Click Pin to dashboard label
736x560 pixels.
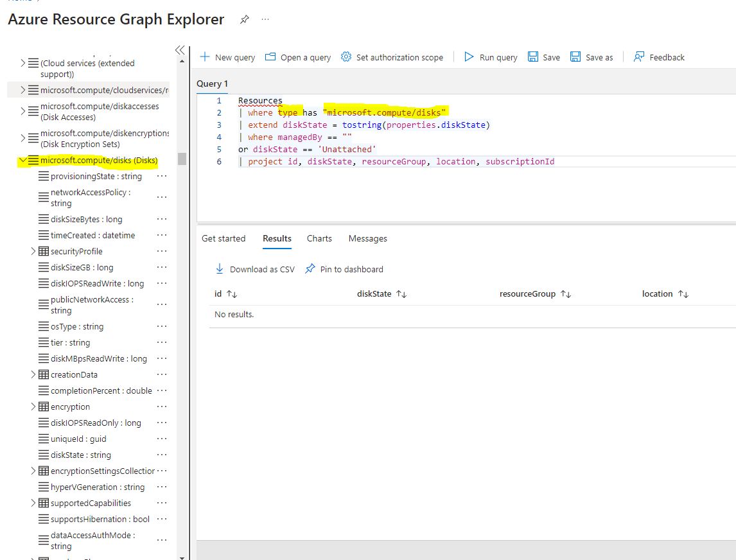351,270
